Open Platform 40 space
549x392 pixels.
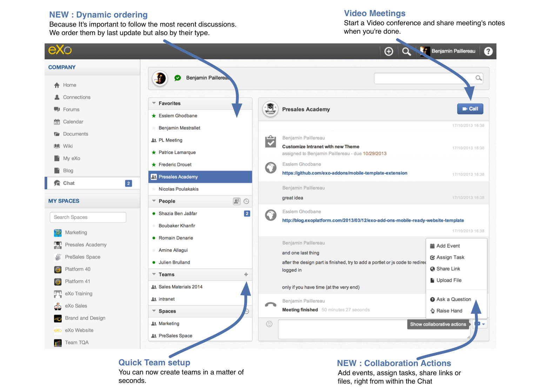(x=78, y=269)
